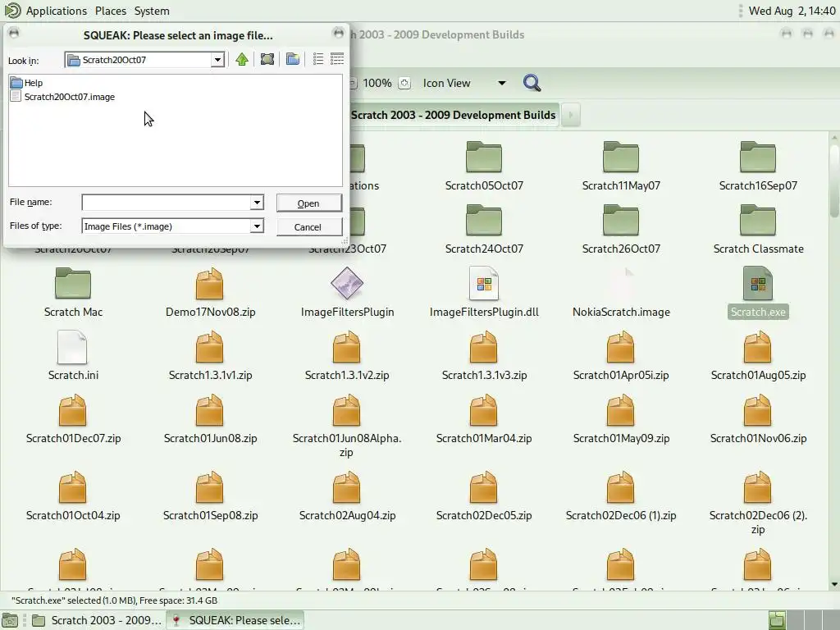Select Scratch01Jun08Alpha.zip archive

click(347, 426)
